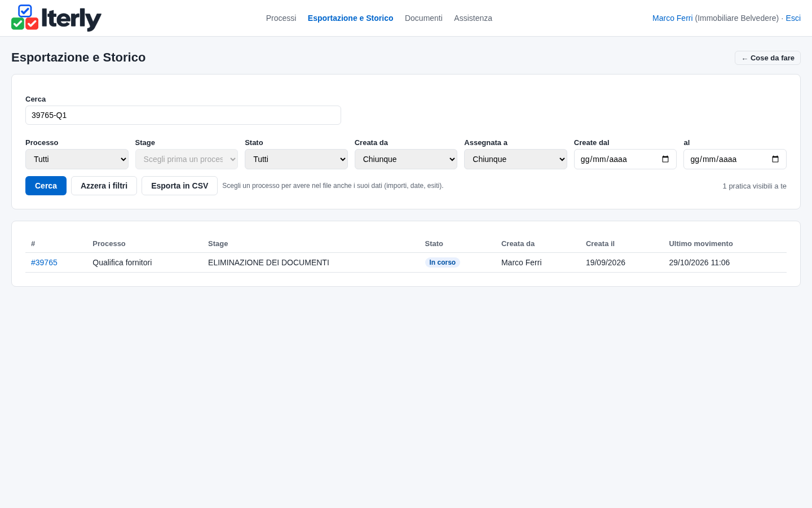The image size is (812, 508).
Task: Go to the Processi menu item
Action: click(x=281, y=18)
